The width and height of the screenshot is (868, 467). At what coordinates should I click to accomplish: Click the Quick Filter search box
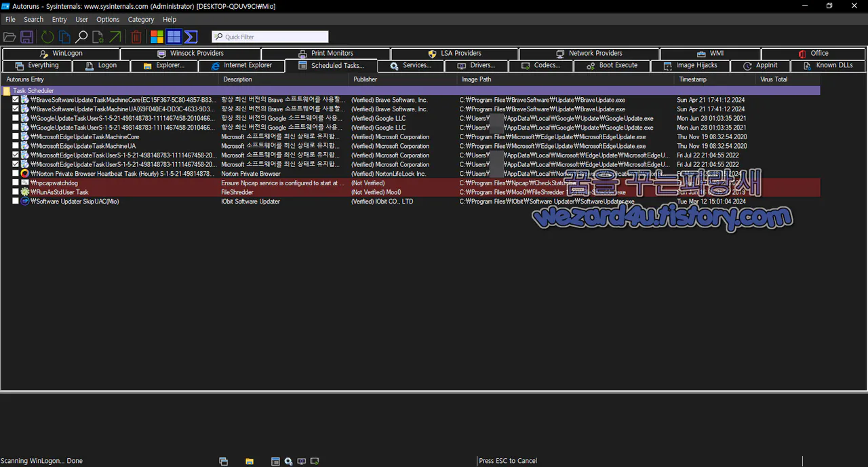pos(270,37)
